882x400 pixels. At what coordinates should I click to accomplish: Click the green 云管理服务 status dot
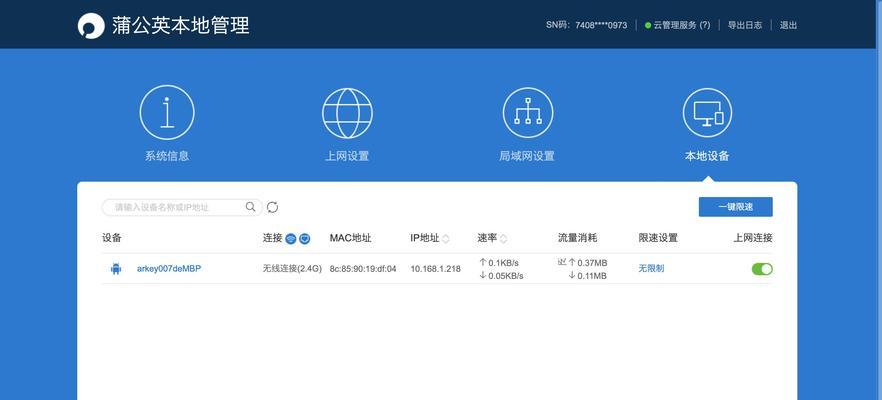click(648, 25)
